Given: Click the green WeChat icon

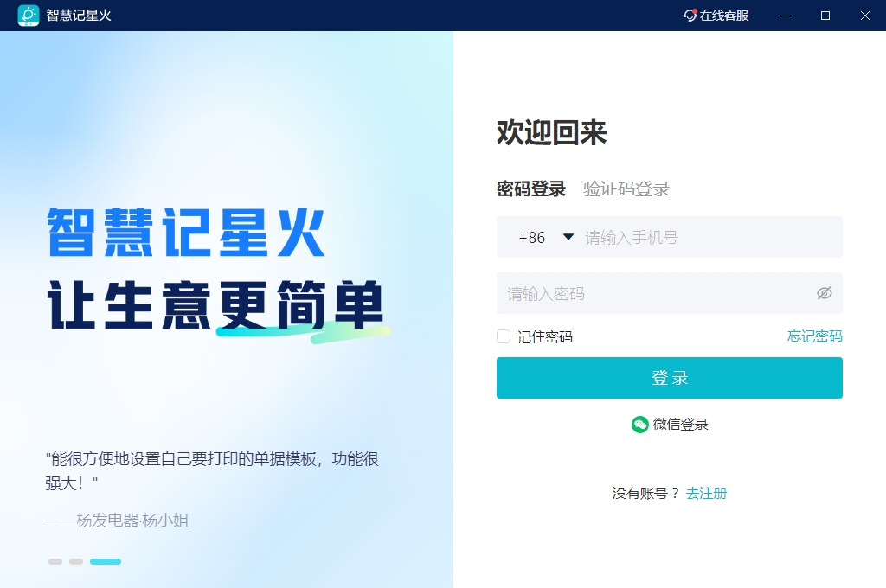Looking at the screenshot, I should (639, 425).
